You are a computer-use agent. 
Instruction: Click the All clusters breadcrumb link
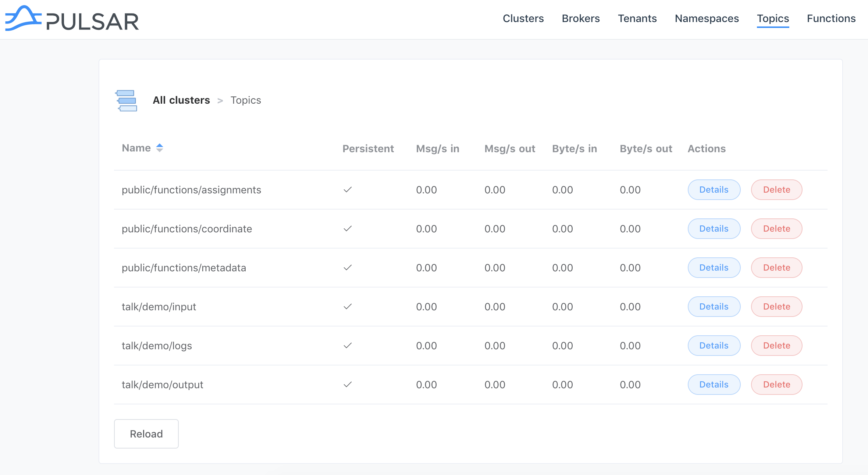181,100
